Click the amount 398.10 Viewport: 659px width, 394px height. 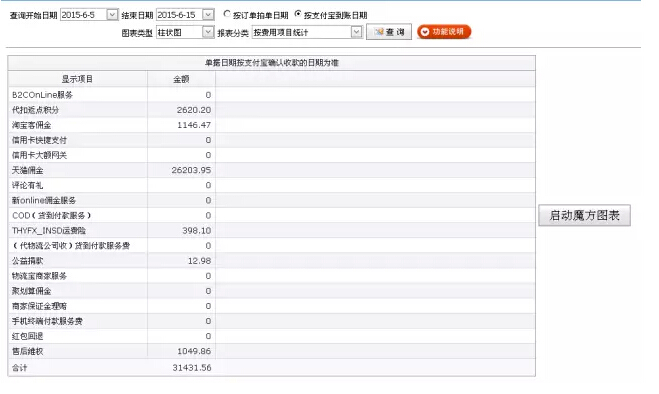(x=197, y=231)
